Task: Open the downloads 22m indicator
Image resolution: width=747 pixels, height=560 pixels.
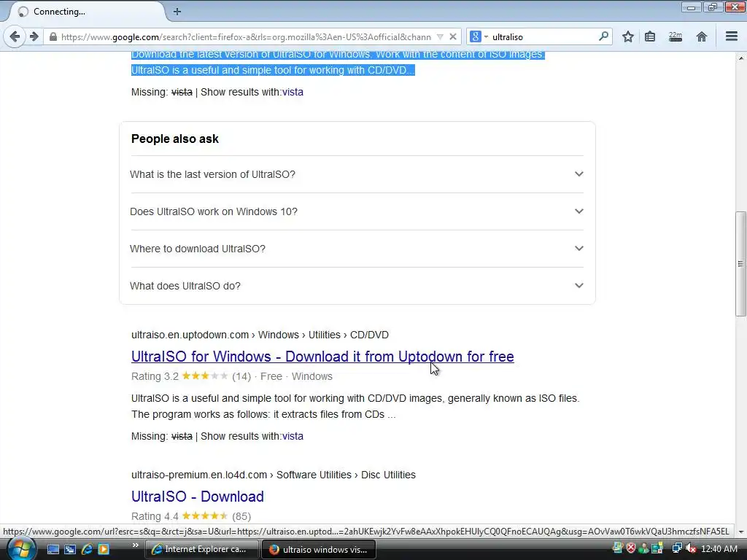Action: point(676,36)
